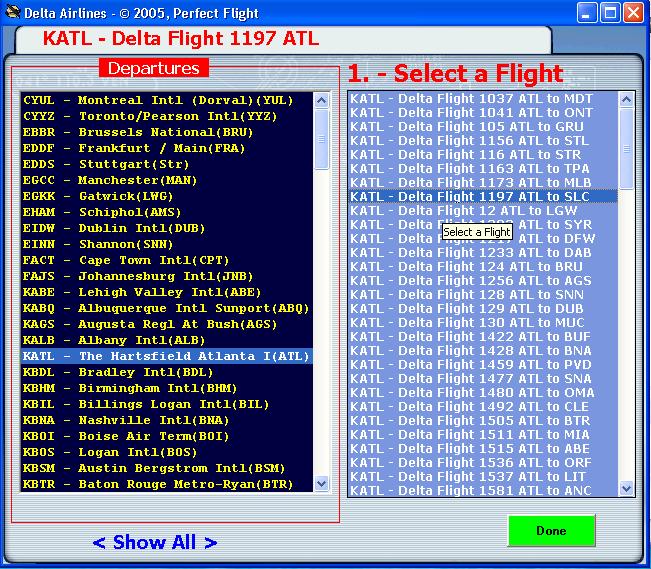Viewport: 651px width, 569px height.
Task: Choose Delta Flight 1037 ATL to MDT
Action: pos(483,99)
